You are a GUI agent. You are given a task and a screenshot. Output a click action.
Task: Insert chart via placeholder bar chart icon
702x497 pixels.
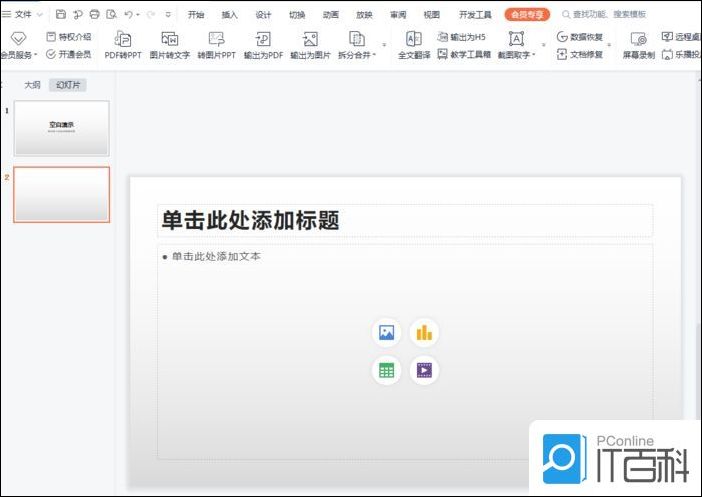424,333
